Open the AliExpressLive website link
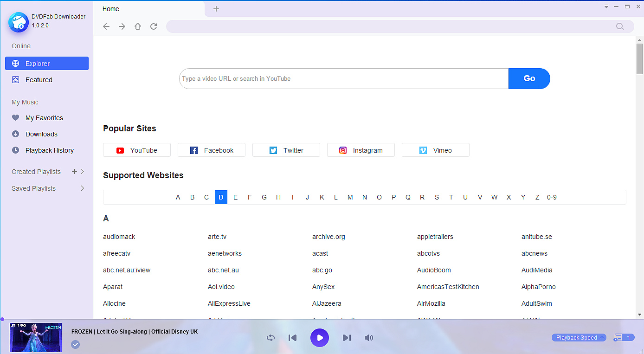Viewport: 644px width, 354px height. click(229, 303)
